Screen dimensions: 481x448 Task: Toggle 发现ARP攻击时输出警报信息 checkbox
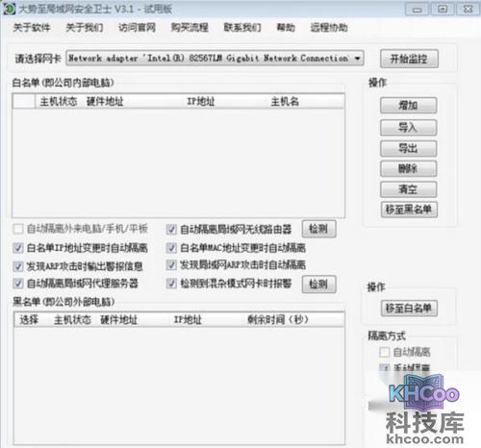point(18,266)
